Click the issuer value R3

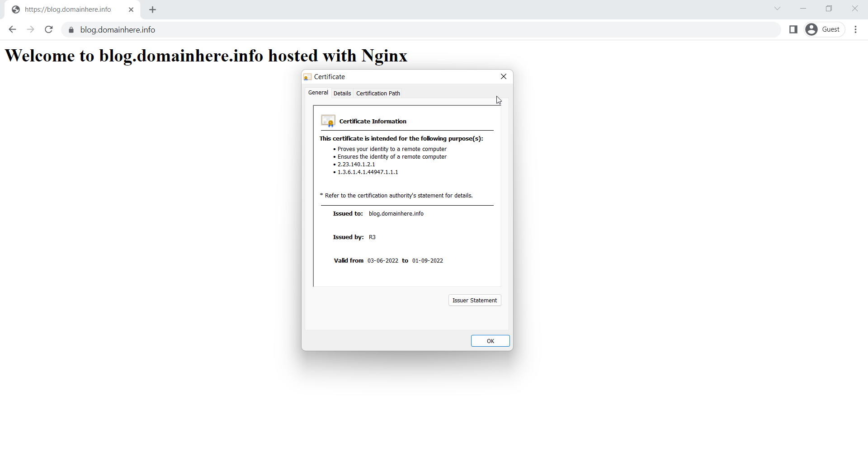372,237
